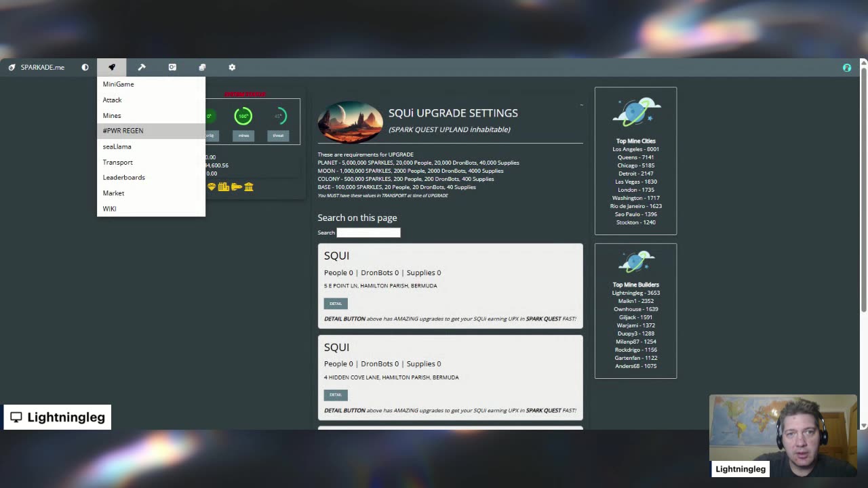Screen dimensions: 868x488
Task: Click the mines button under system status
Action: tap(243, 136)
